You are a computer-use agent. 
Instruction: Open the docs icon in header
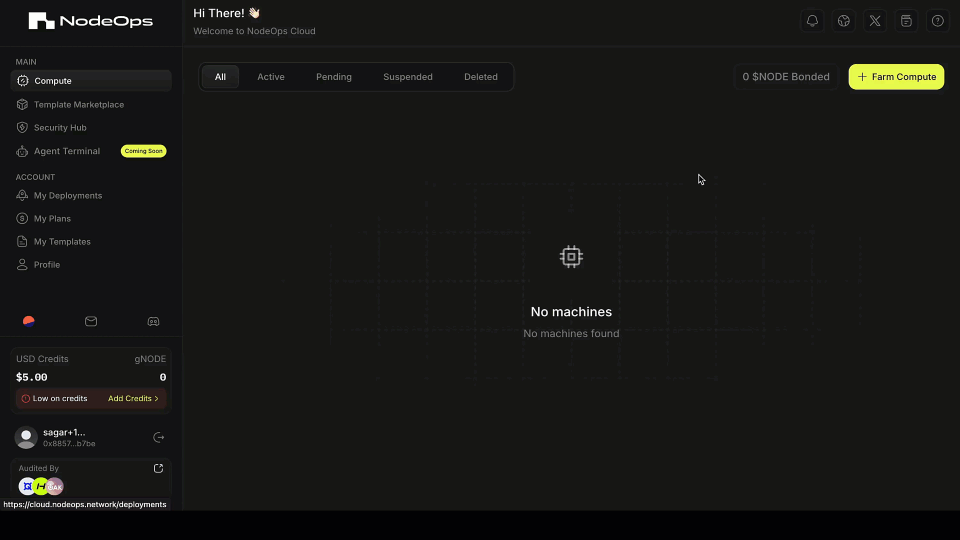(906, 21)
